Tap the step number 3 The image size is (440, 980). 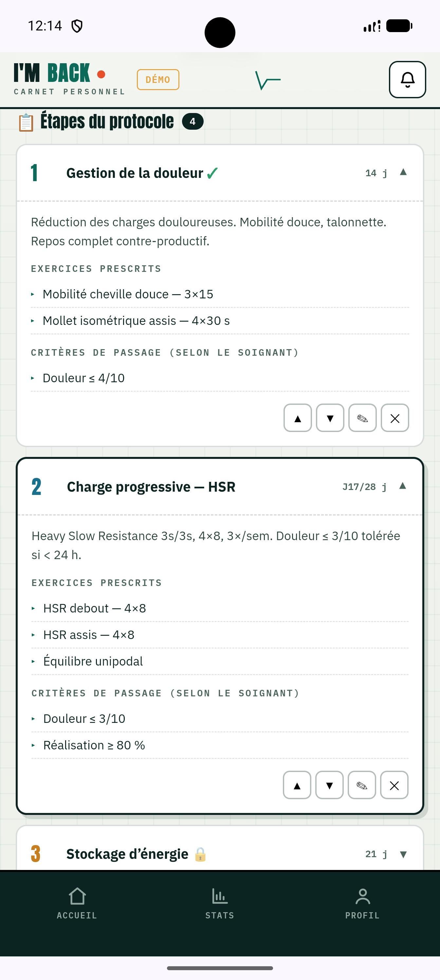(36, 854)
